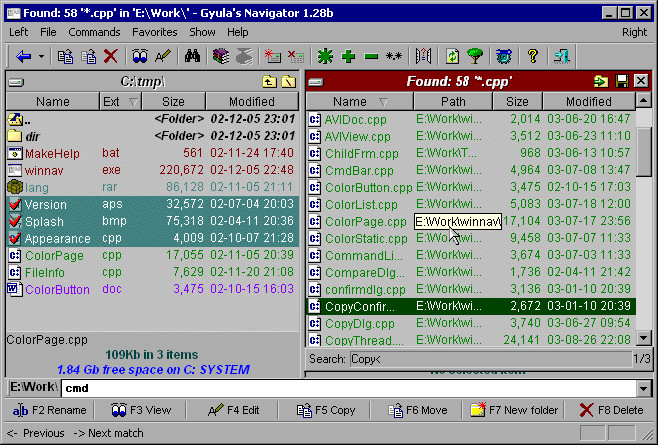The image size is (658, 445).
Task: Open the Favorites menu
Action: 154,32
